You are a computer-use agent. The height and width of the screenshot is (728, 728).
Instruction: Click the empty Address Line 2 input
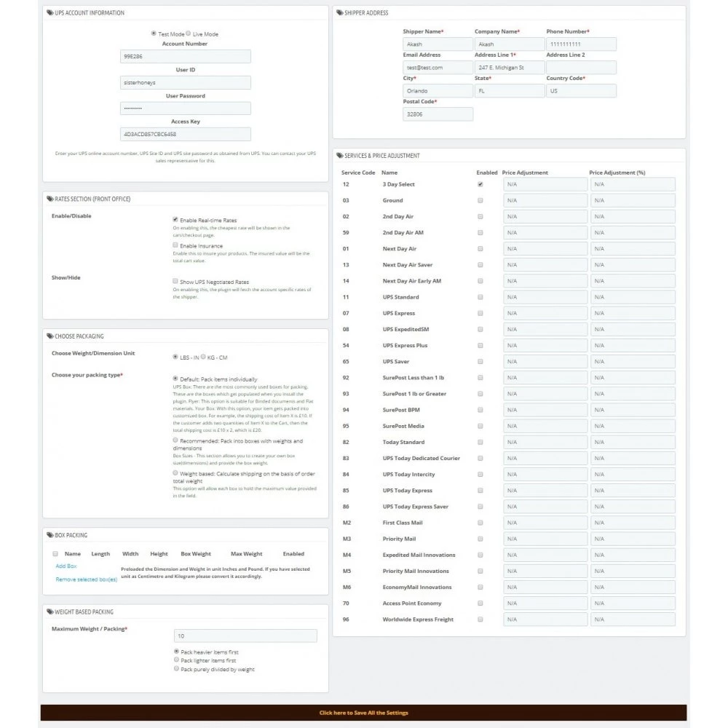tap(581, 67)
